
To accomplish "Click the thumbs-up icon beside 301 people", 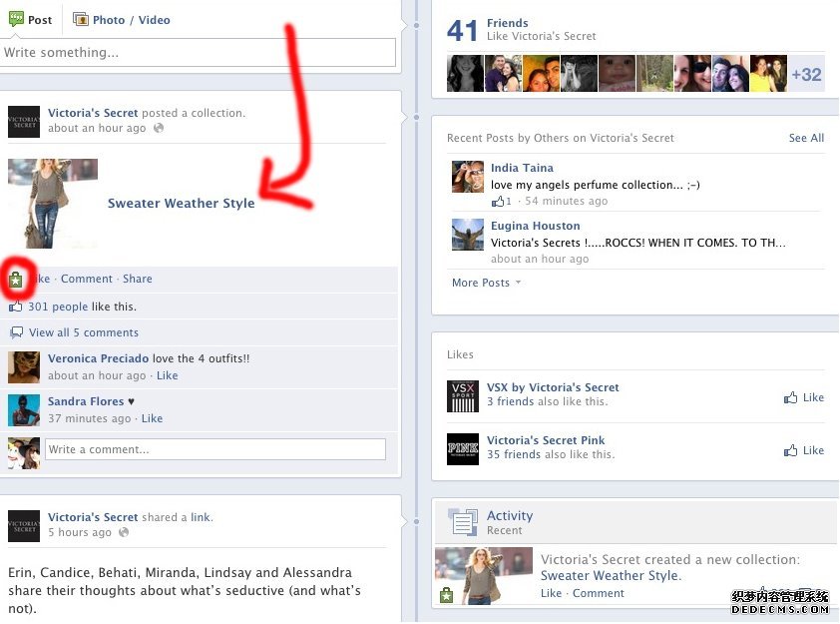I will pos(16,307).
